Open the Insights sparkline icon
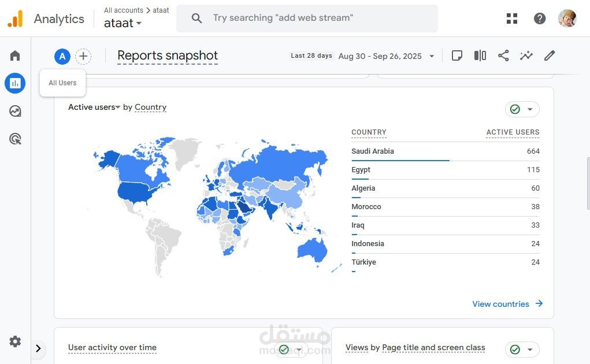Image resolution: width=590 pixels, height=364 pixels. pos(526,55)
